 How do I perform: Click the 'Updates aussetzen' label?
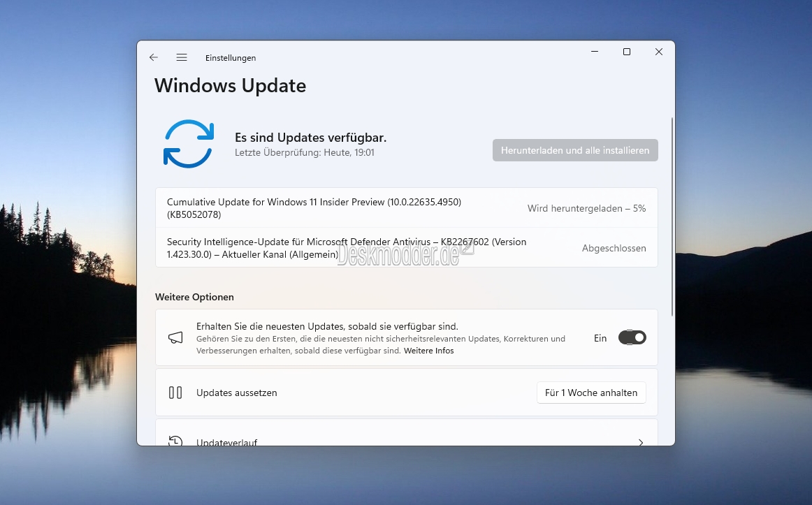point(237,393)
